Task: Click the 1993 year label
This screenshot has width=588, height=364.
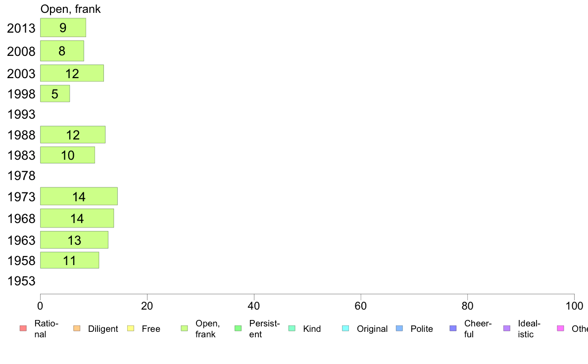Action: pyautogui.click(x=21, y=114)
